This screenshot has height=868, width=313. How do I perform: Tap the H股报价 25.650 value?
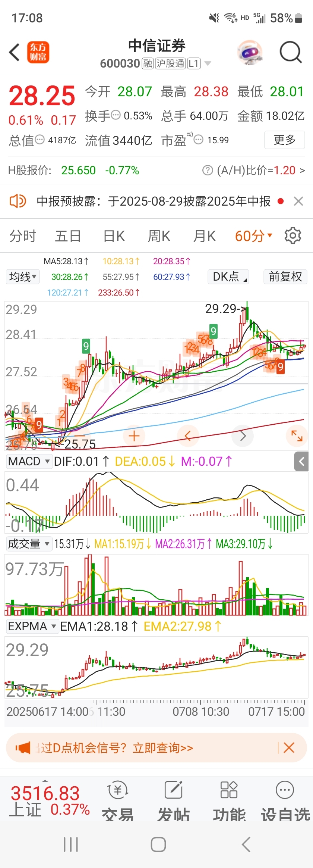78,171
